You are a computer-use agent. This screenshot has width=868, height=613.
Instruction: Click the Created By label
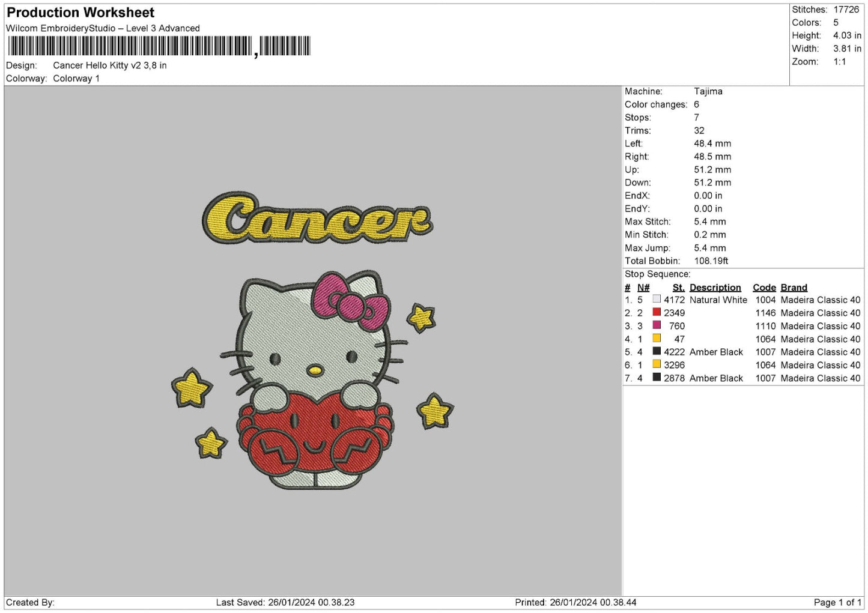(x=30, y=602)
